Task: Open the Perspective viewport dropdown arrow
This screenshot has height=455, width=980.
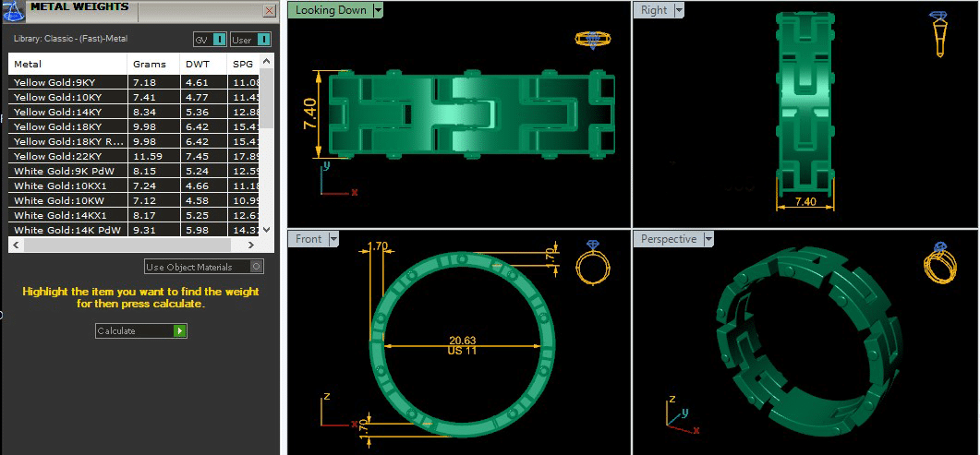Action: tap(708, 239)
